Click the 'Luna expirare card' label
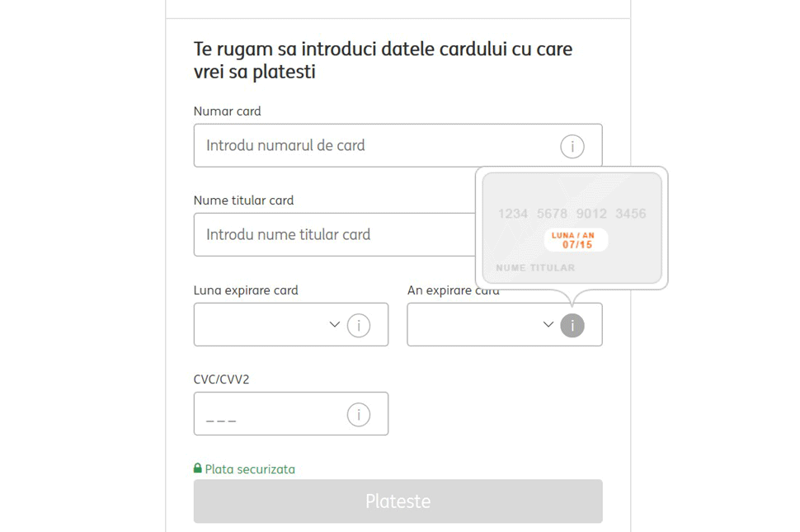The height and width of the screenshot is (532, 800). click(x=246, y=290)
